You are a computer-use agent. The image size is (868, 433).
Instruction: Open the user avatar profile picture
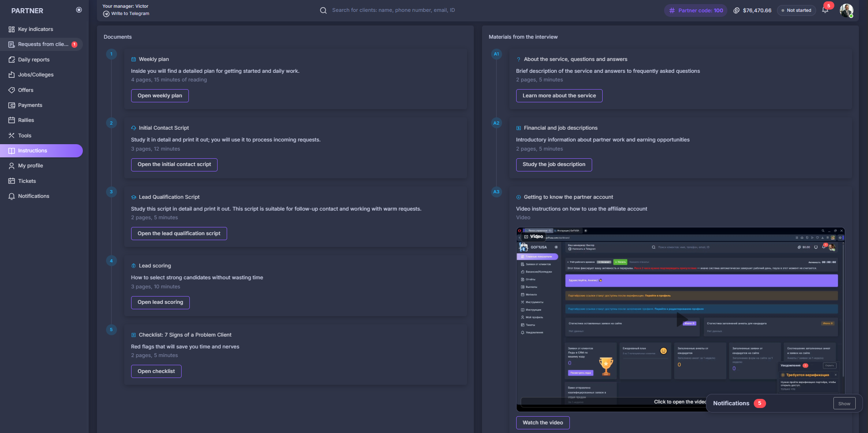coord(846,10)
